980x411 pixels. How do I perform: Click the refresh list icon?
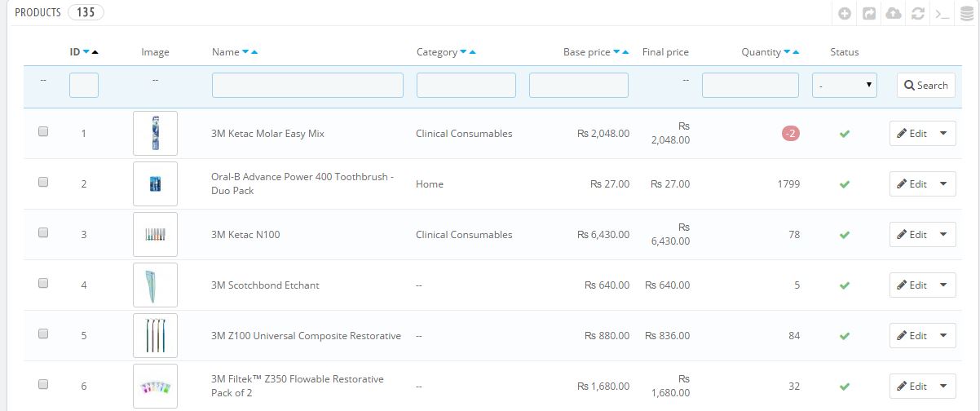coord(918,13)
